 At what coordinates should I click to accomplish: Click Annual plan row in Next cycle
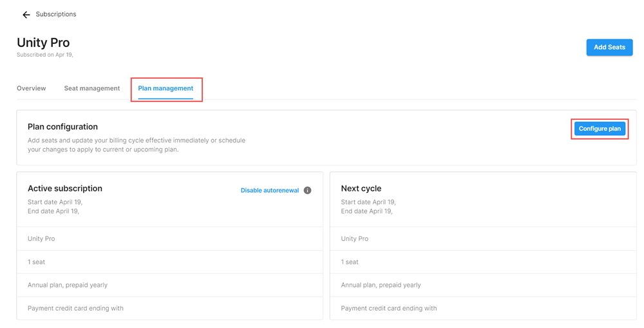click(483, 285)
